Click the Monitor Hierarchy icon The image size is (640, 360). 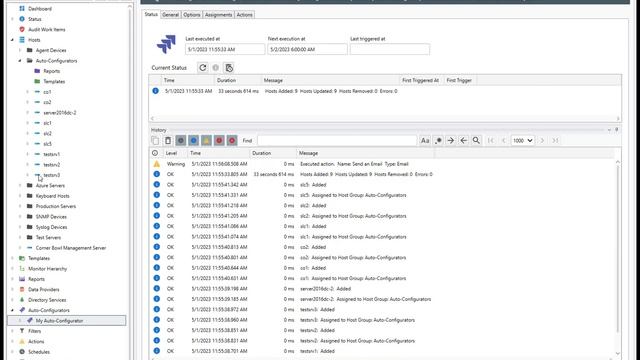pos(22,269)
